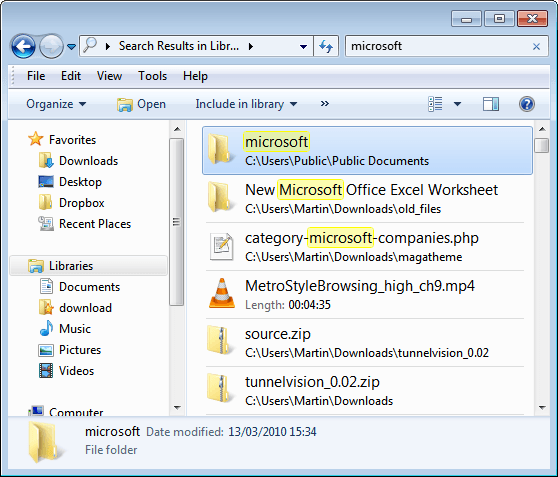558x477 pixels.
Task: Open the Tools menu
Action: tap(152, 76)
